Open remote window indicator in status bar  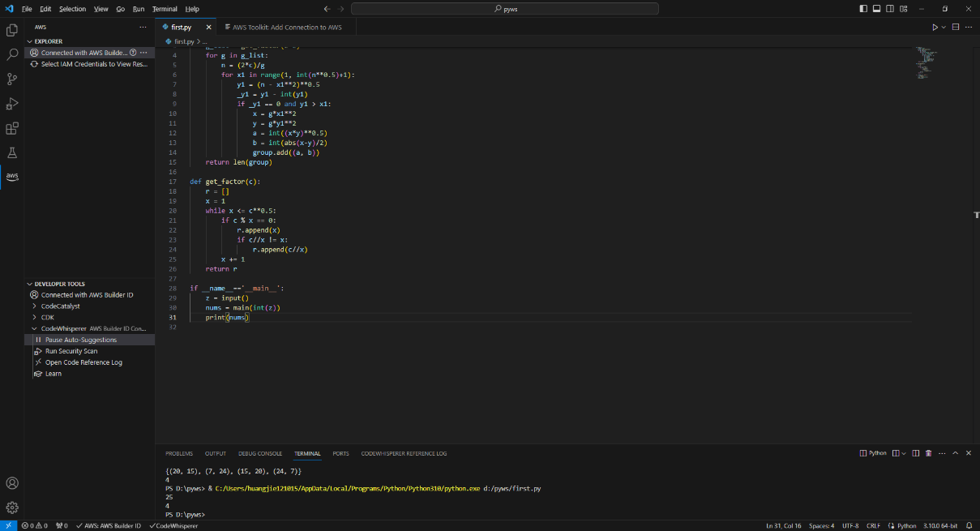tap(8, 525)
